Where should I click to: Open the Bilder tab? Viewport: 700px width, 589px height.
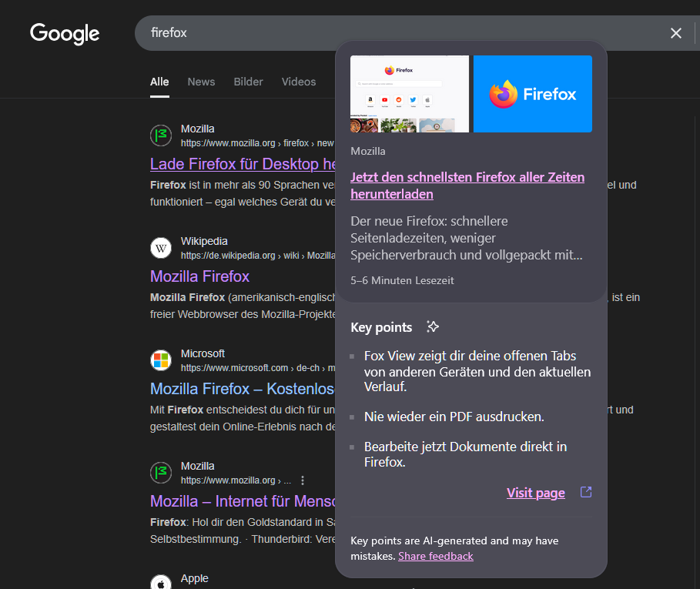click(248, 82)
